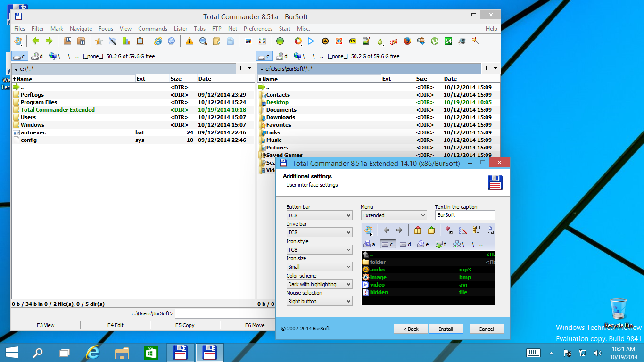Sort the left panel by Ext column
The image size is (644, 362).
coord(152,79)
